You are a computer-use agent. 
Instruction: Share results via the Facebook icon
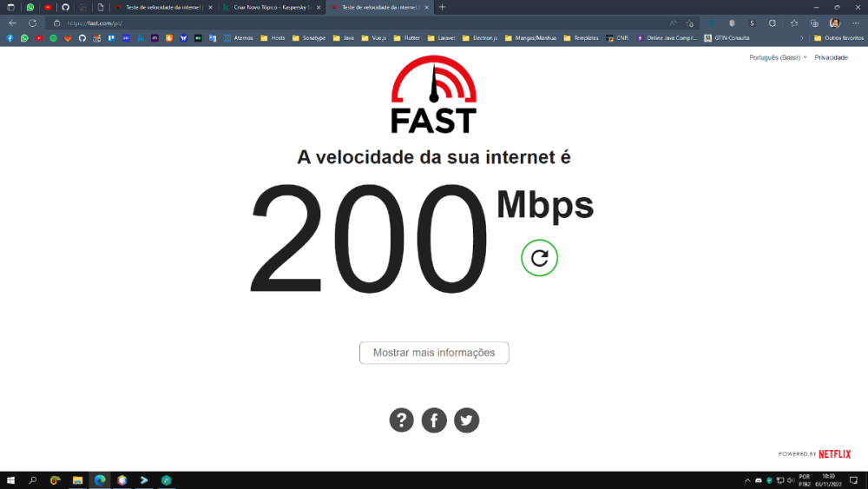click(434, 420)
